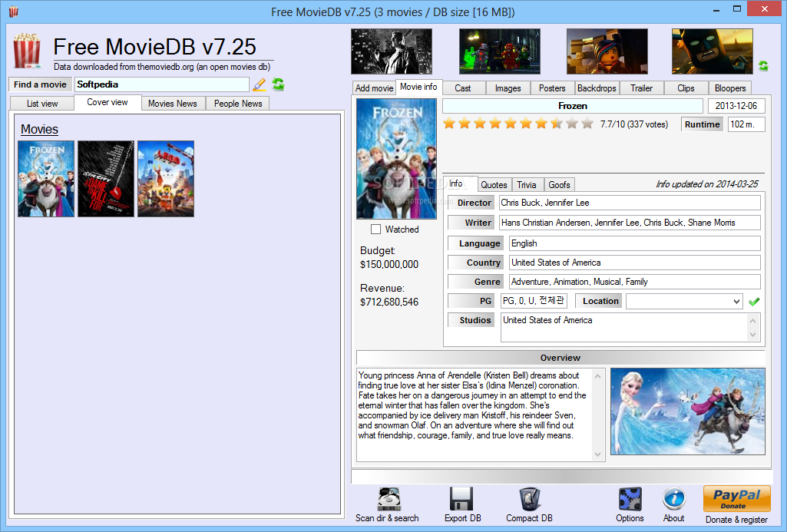
Task: Toggle the Watched checkbox
Action: [375, 230]
